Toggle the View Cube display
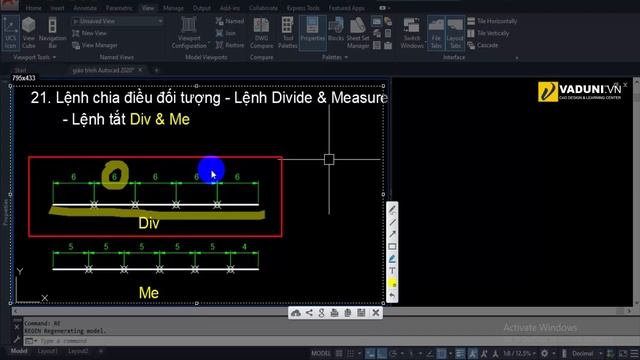Viewport: 640px width, 360px height. [29, 33]
